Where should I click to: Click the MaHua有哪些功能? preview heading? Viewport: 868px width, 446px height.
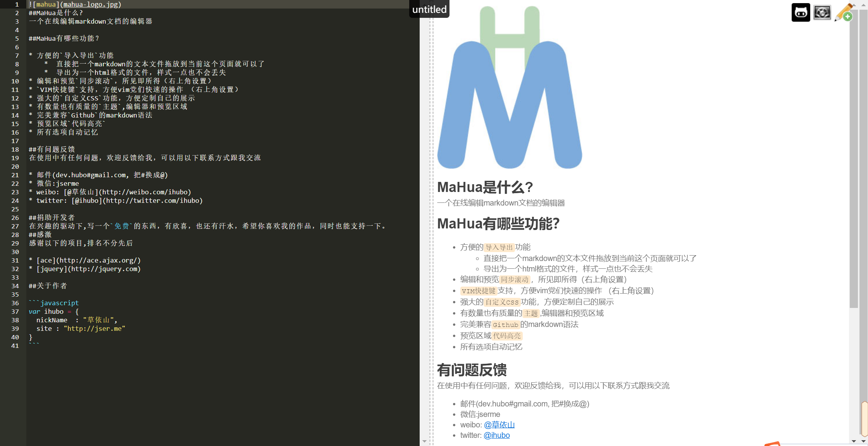click(x=498, y=224)
